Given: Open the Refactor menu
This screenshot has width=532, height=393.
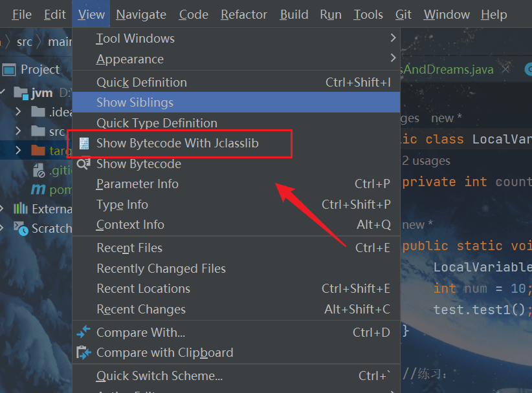Looking at the screenshot, I should 244,14.
